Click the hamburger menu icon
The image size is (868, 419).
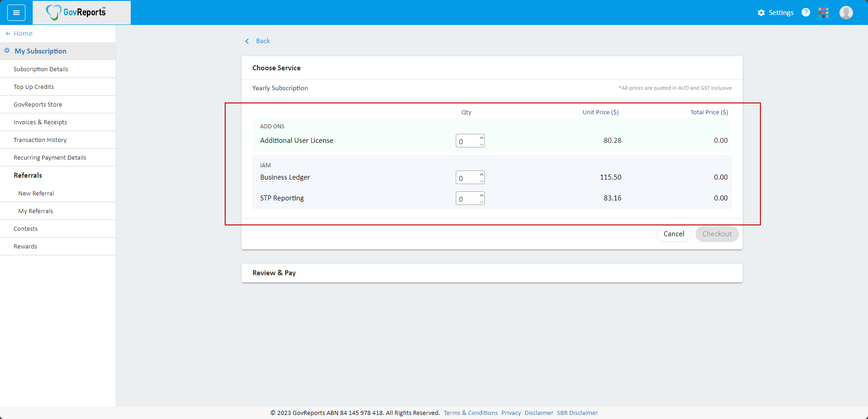point(16,13)
